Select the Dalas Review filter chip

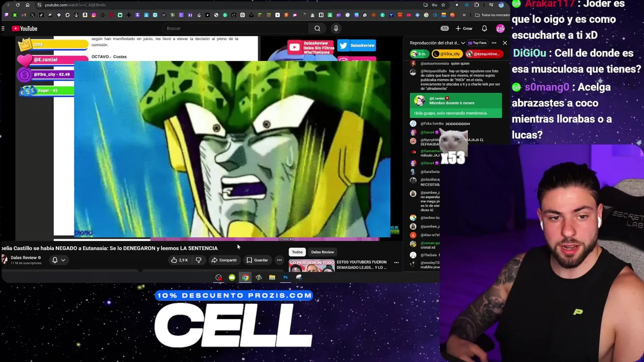pos(323,252)
